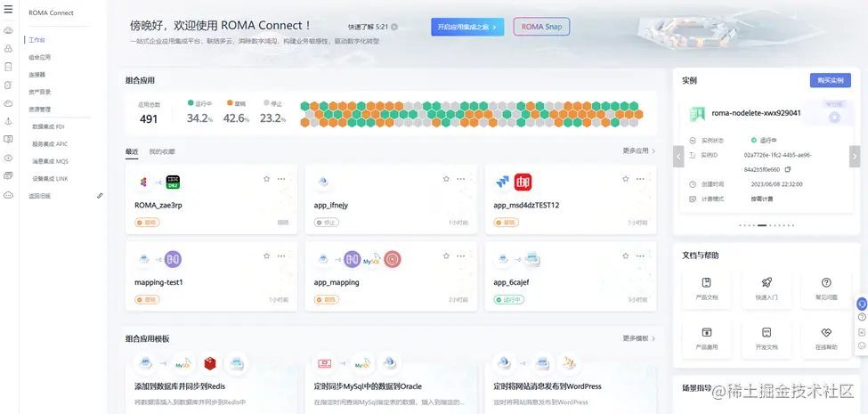Image resolution: width=868 pixels, height=414 pixels.
Task: Click the 运行中 status tag on app_6cajef
Action: [508, 299]
